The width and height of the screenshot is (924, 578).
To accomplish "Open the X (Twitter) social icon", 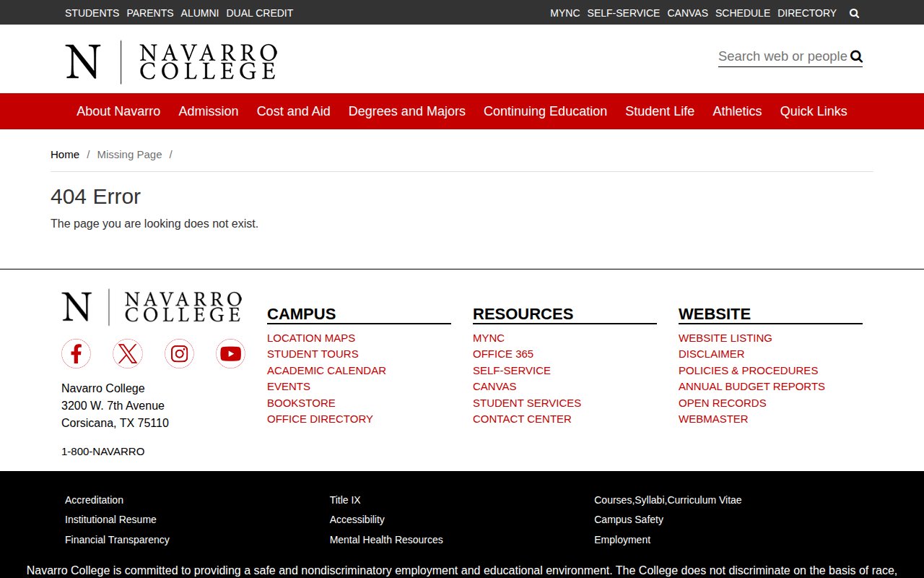I will pyautogui.click(x=128, y=353).
